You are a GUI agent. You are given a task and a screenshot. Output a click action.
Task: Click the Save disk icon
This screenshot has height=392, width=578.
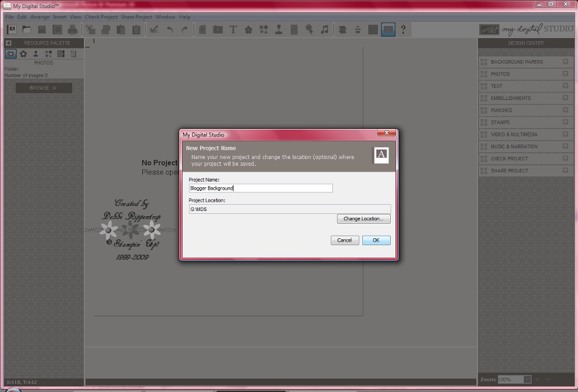[x=42, y=29]
